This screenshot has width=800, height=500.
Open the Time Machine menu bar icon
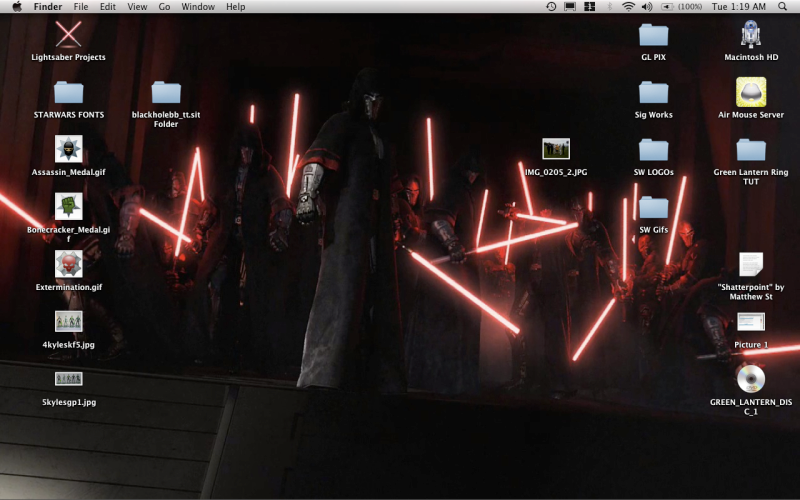551,7
